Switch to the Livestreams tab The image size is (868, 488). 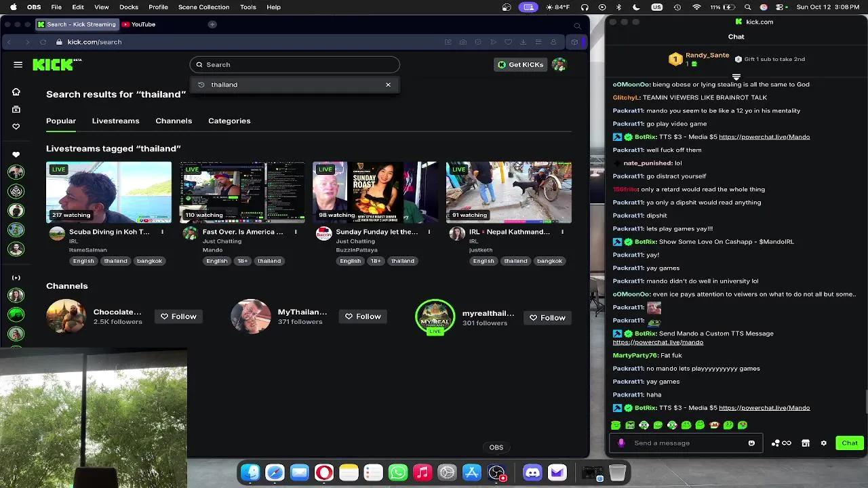[115, 121]
